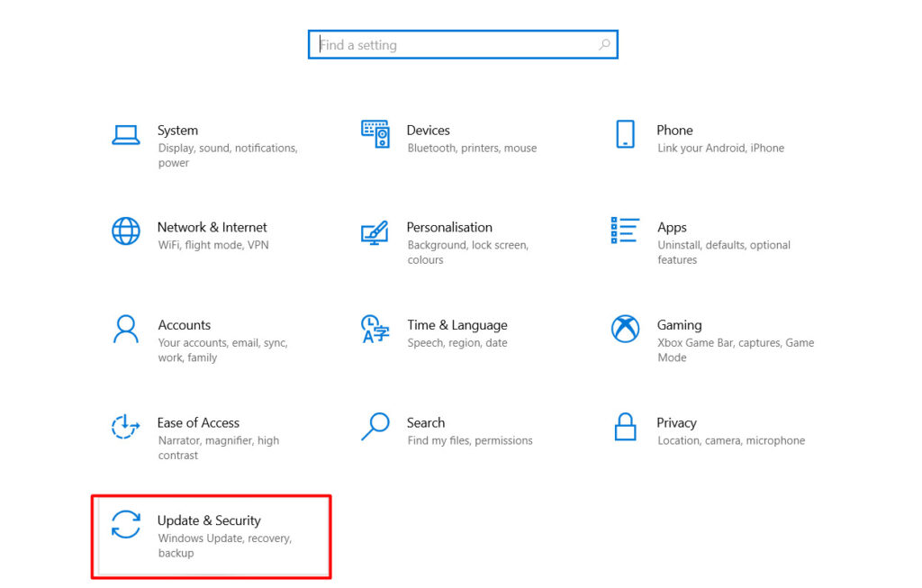Screen dimensions: 922x588
Task: Click the System laptop icon
Action: click(x=126, y=135)
